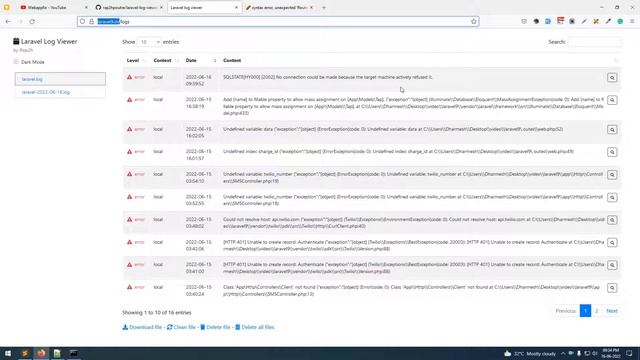
Task: Sort table by Context column
Action: click(166, 60)
